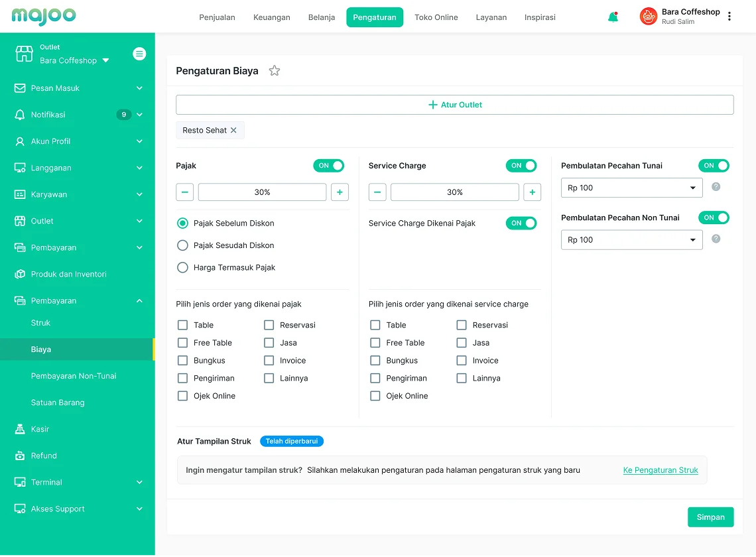Check Bungkus under order types taxed
Viewport: 756px width, 557px height.
[x=182, y=361]
